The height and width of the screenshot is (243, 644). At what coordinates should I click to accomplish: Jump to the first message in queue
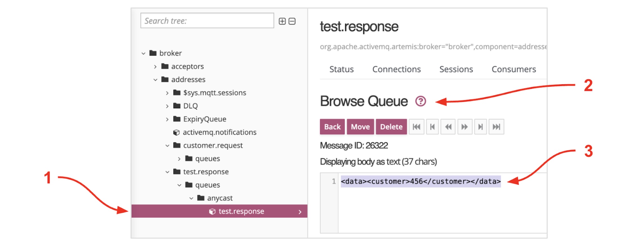coord(416,127)
